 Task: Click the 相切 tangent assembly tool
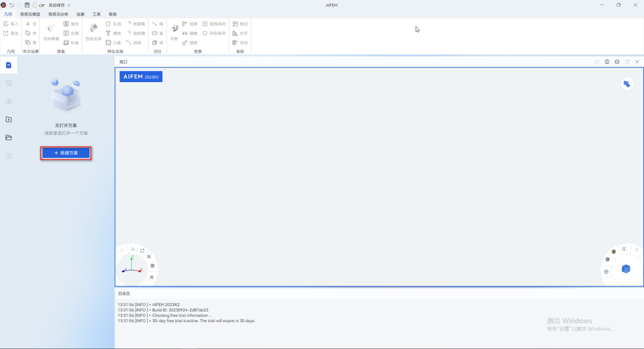[x=240, y=24]
